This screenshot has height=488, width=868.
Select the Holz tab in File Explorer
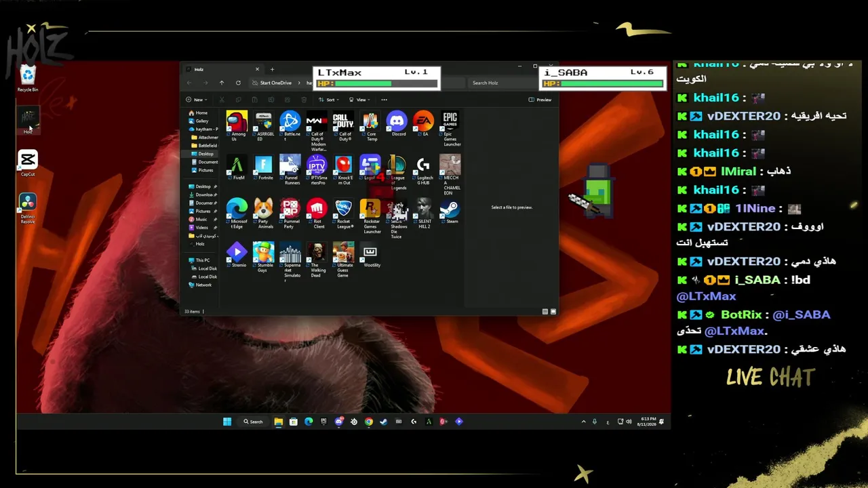pyautogui.click(x=223, y=69)
